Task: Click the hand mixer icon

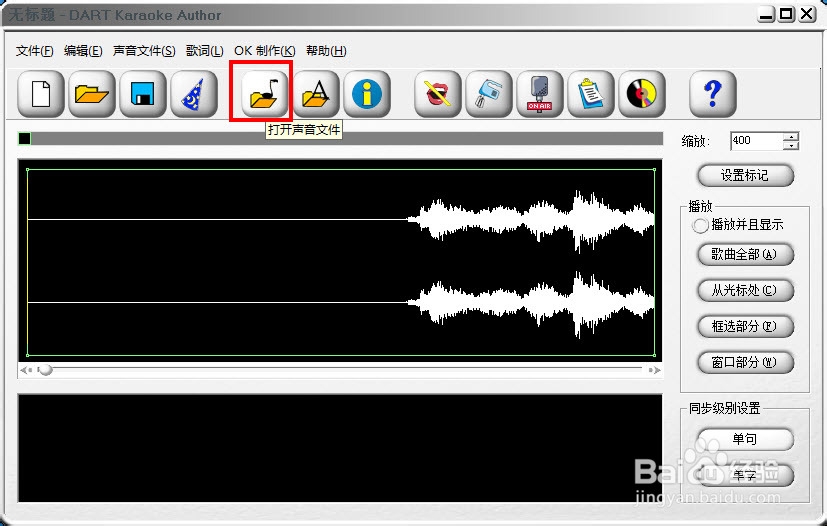Action: pos(489,93)
